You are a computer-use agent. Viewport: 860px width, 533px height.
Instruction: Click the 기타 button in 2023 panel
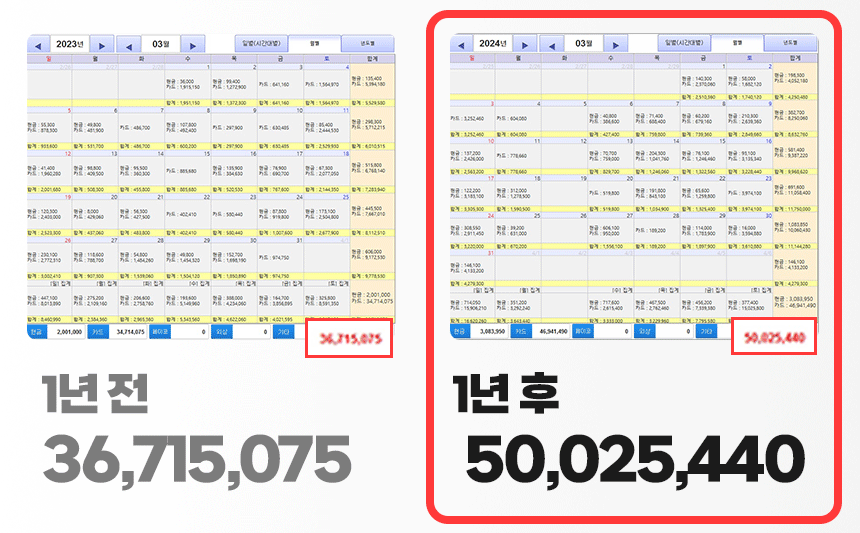point(284,332)
